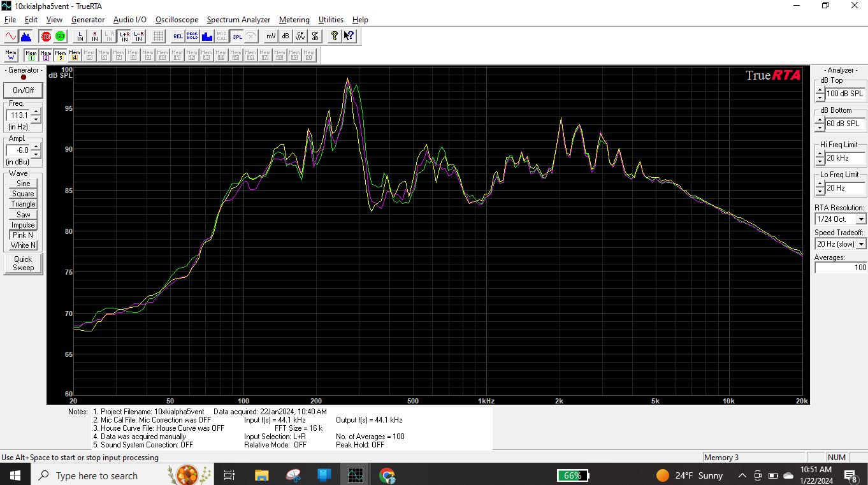Select the mV units icon
This screenshot has height=485, width=868.
click(x=271, y=36)
